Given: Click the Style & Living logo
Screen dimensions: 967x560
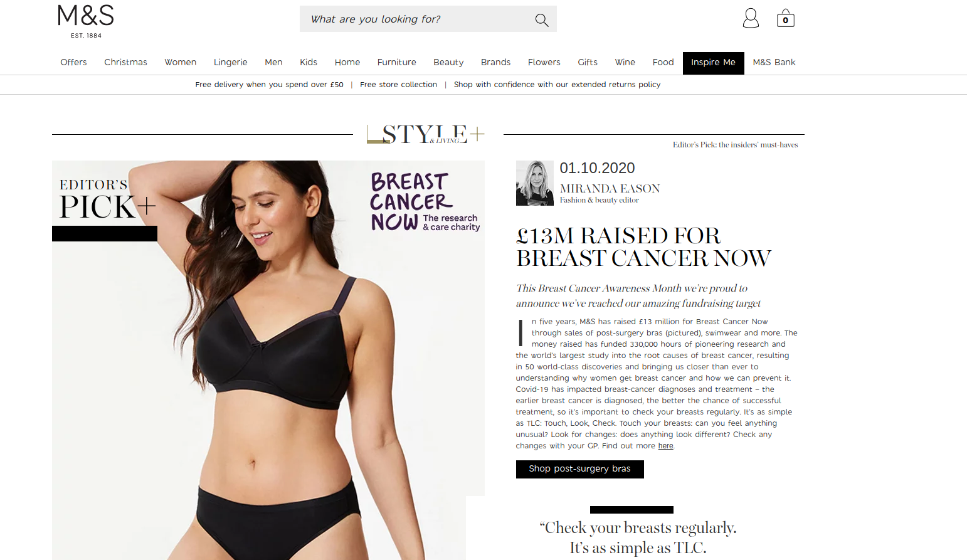Looking at the screenshot, I should tap(426, 134).
